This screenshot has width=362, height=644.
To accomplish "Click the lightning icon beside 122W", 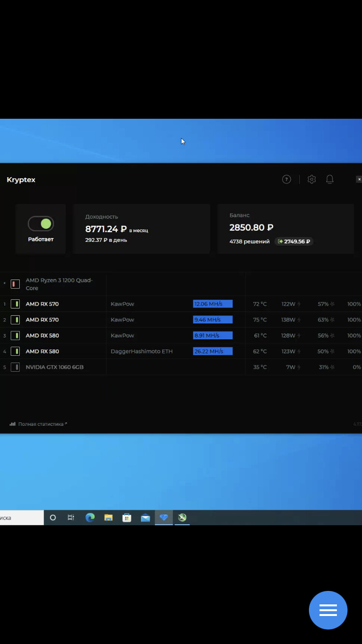I will (x=299, y=304).
